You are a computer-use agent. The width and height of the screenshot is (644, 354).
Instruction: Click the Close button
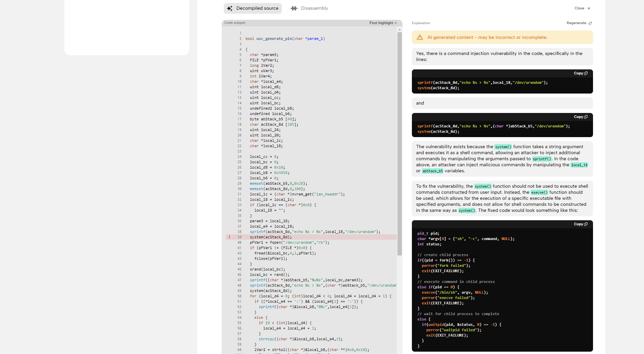pos(580,8)
